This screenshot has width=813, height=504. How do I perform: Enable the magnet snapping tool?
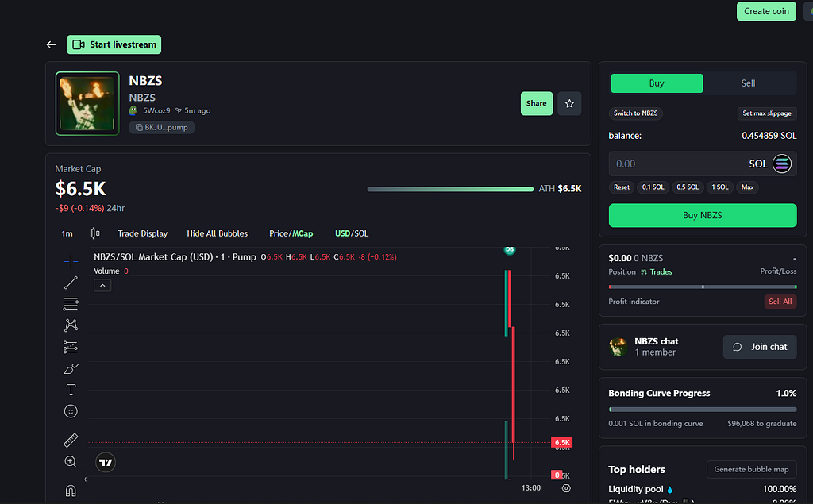coord(71,490)
